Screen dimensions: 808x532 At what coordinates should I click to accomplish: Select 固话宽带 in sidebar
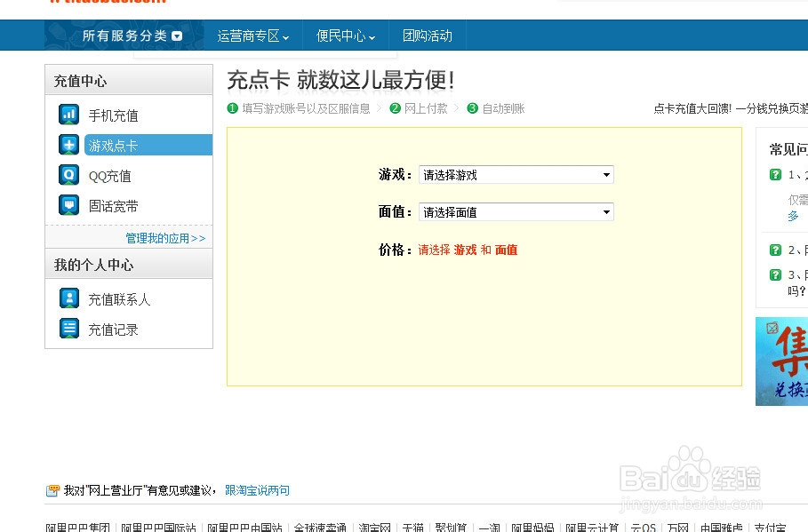[114, 206]
